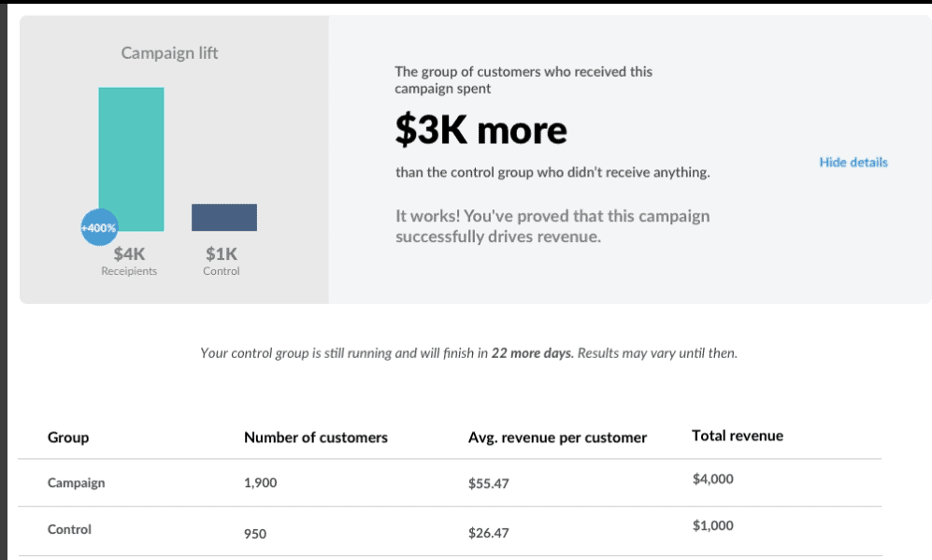Click the +400% lift badge
The image size is (932, 560).
(99, 228)
